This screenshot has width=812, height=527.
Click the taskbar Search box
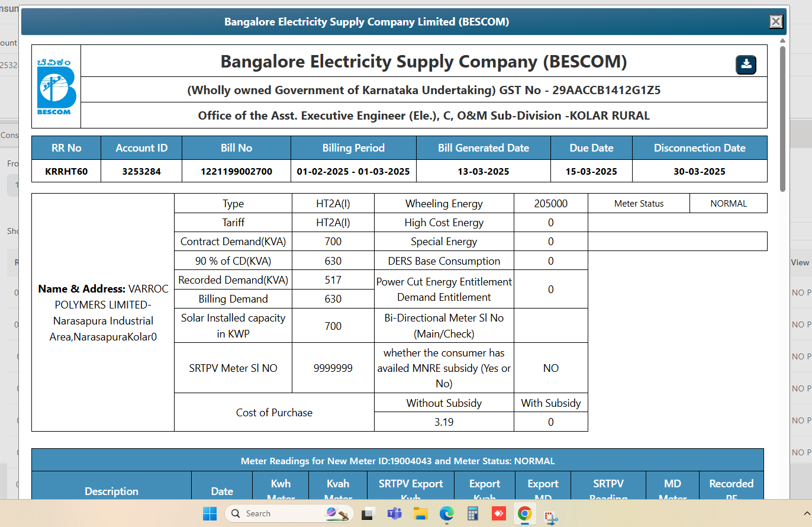(289, 513)
